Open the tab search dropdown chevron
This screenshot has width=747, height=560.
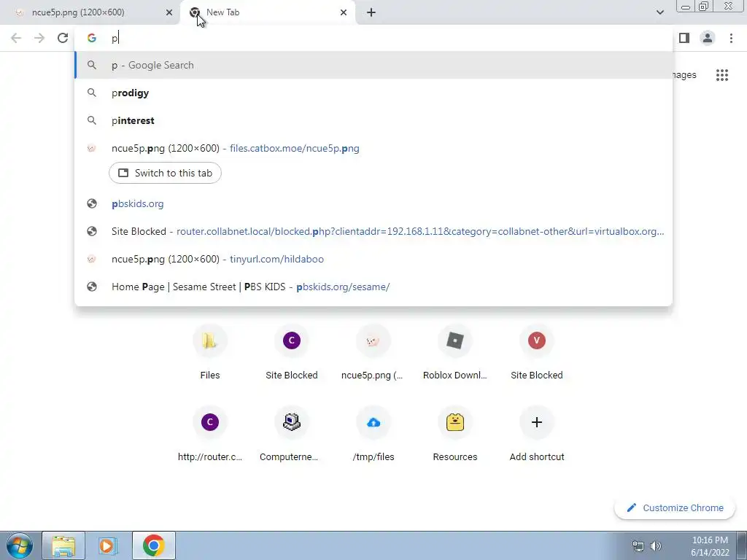[x=659, y=12]
